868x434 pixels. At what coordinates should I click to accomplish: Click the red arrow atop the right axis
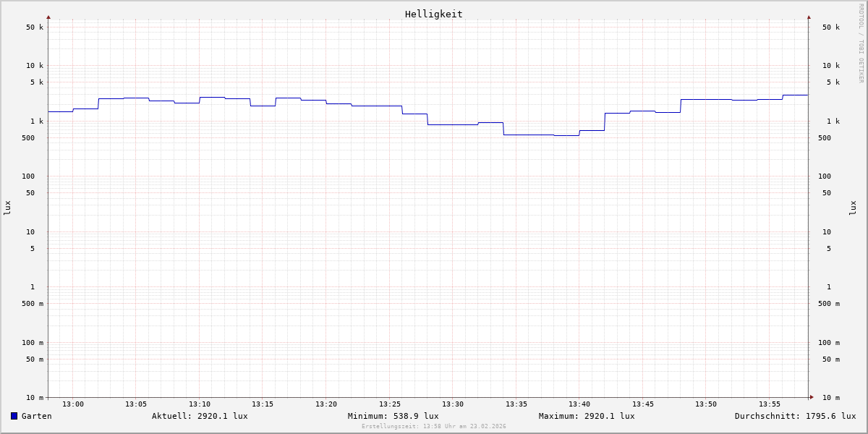coord(809,17)
